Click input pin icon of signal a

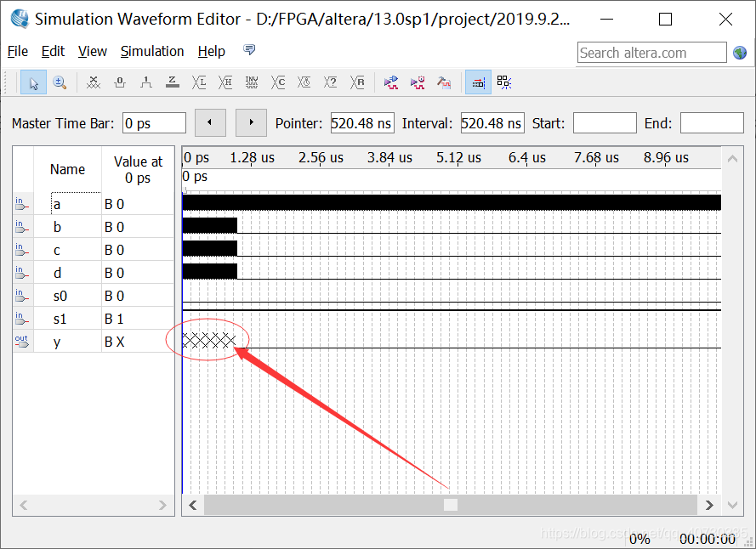(22, 204)
